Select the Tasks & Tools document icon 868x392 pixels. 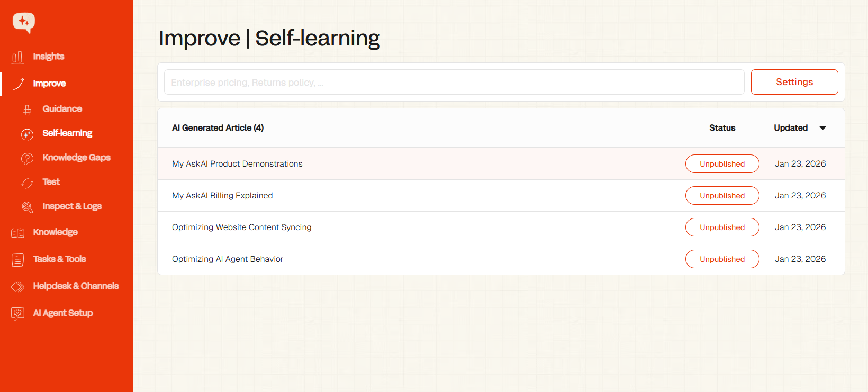17,260
